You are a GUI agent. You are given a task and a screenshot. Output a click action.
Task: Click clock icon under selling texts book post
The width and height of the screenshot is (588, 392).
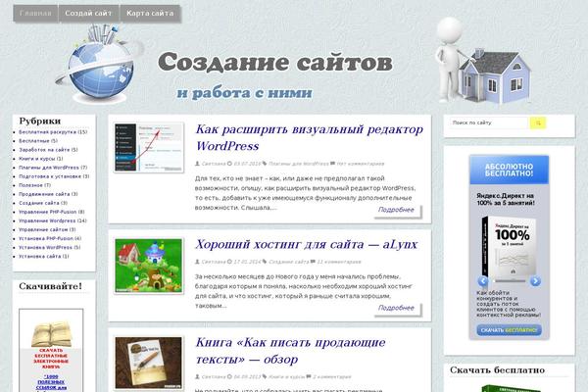click(x=229, y=376)
